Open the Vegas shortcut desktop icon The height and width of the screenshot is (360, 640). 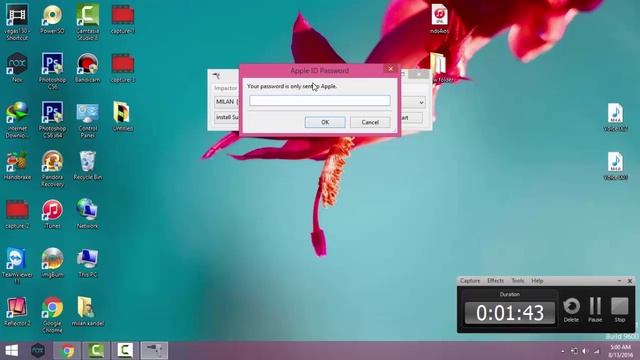click(x=17, y=22)
